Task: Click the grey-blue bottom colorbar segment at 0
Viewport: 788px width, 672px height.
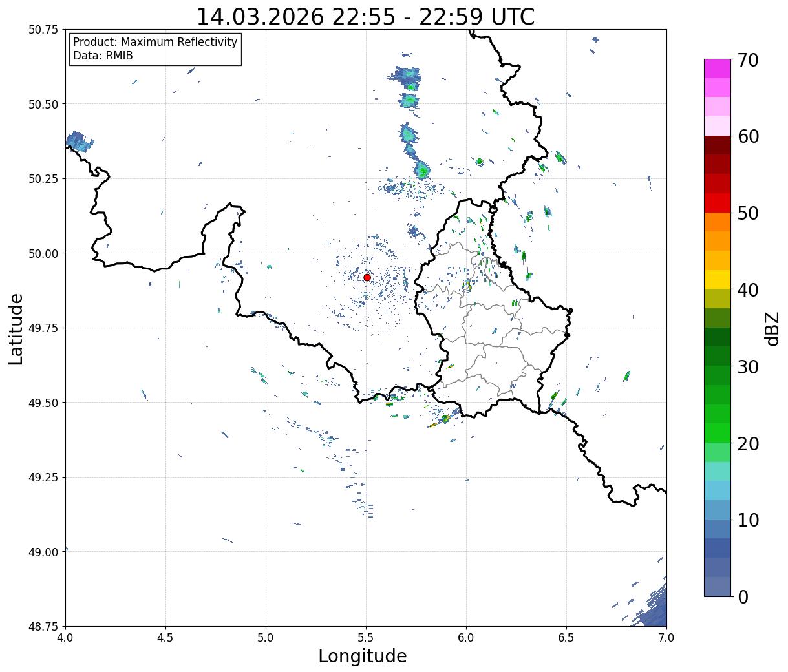Action: click(718, 586)
